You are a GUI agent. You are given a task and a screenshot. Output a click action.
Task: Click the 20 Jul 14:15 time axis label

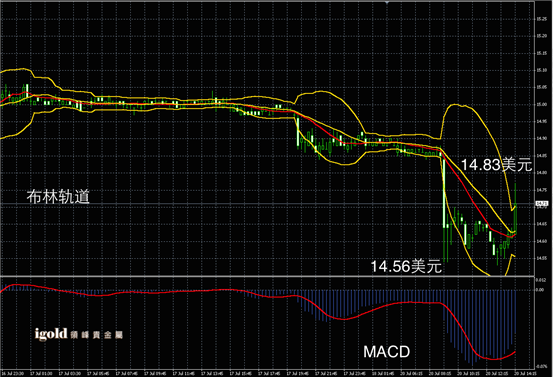(525, 373)
